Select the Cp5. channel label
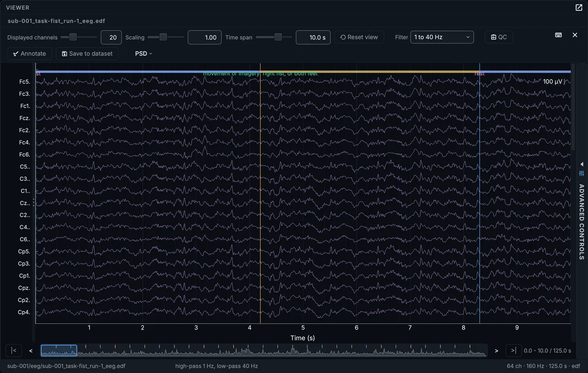 point(24,252)
